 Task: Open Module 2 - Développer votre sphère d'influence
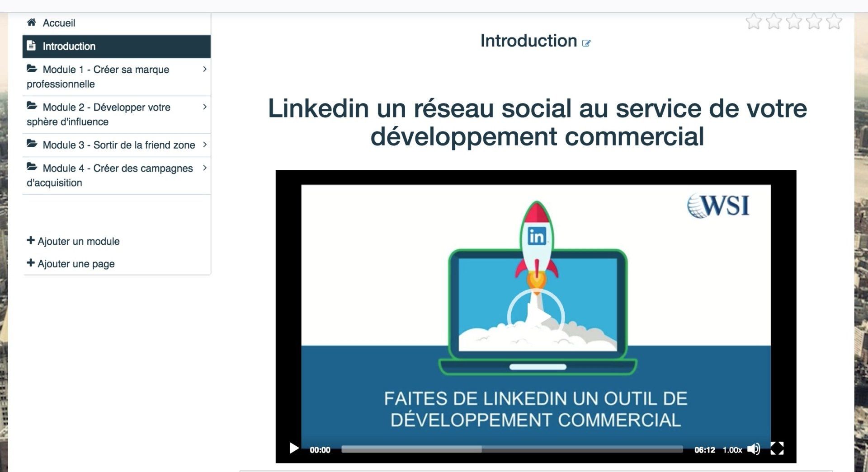(x=117, y=114)
